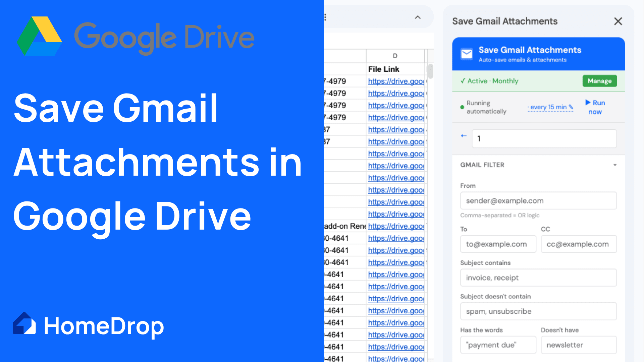
Task: Click the envelope icon in add-on header
Action: [467, 54]
